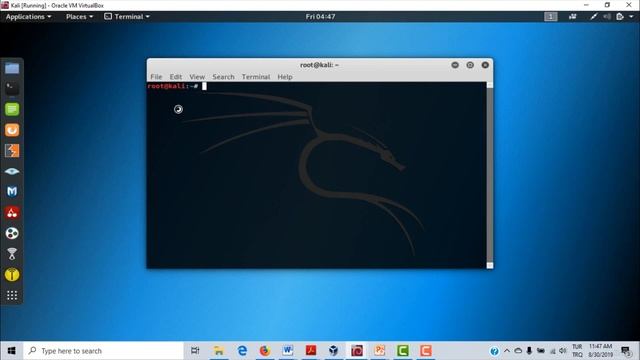
Task: Select workspace indicator 1 in top panel
Action: tap(551, 17)
